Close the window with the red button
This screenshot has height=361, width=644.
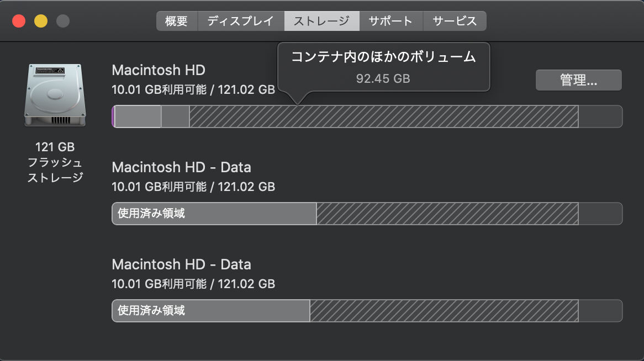19,22
